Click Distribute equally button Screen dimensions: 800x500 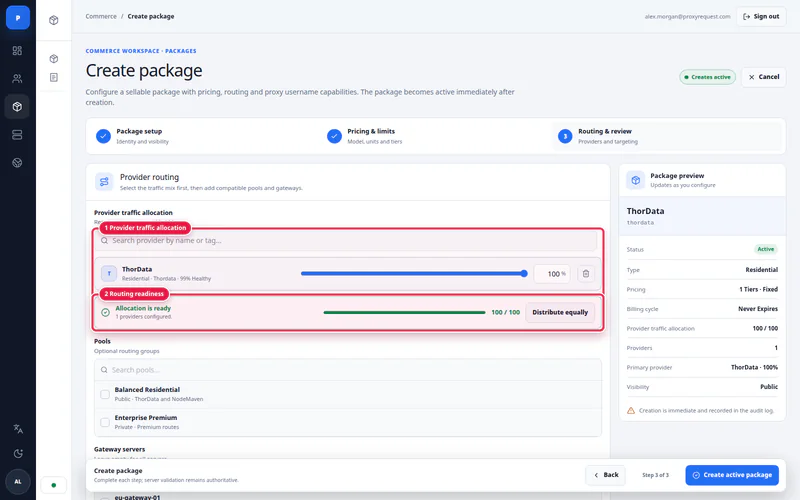coord(560,312)
